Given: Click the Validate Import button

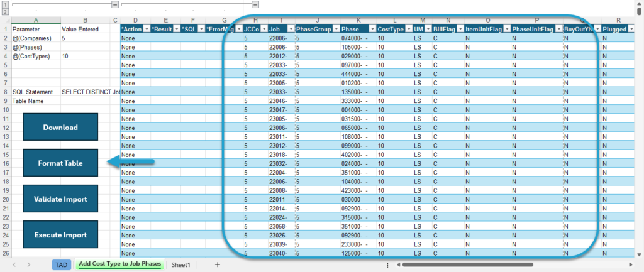Looking at the screenshot, I should 60,199.
